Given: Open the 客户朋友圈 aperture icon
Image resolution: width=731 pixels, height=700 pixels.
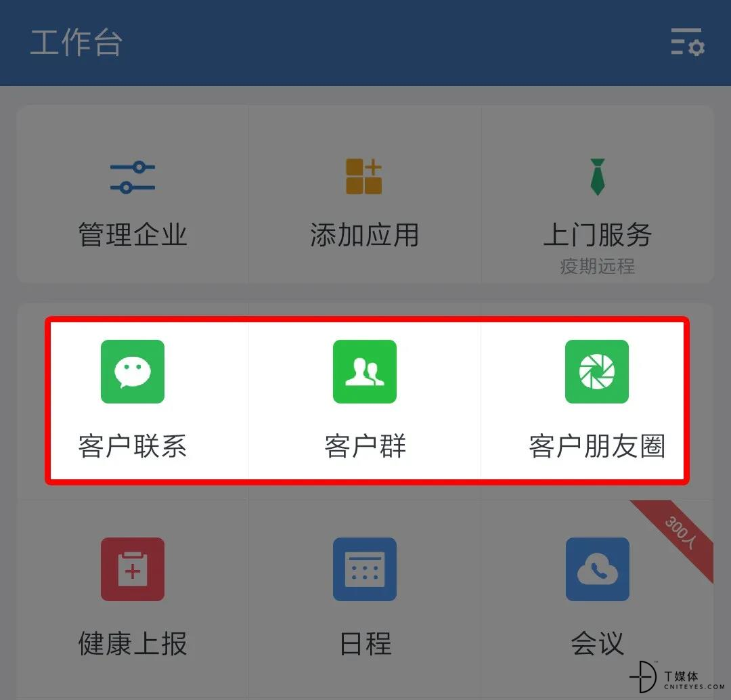Looking at the screenshot, I should 597,372.
